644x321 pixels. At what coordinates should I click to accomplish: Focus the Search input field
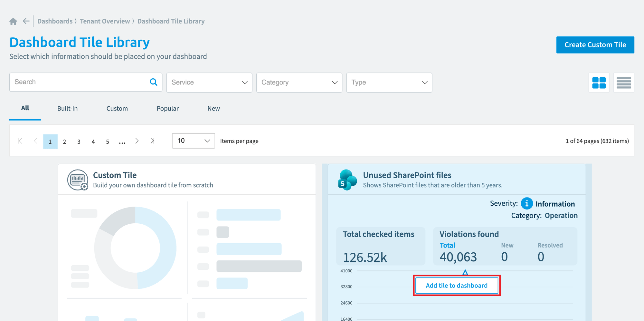point(86,82)
